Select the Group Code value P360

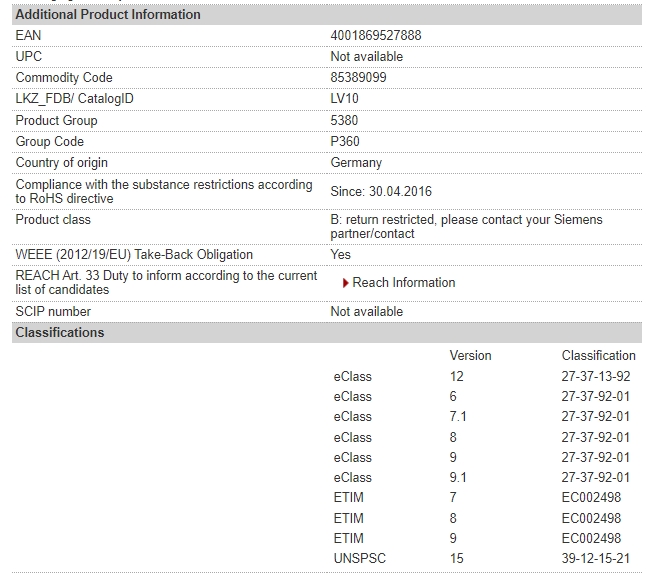[x=345, y=141]
